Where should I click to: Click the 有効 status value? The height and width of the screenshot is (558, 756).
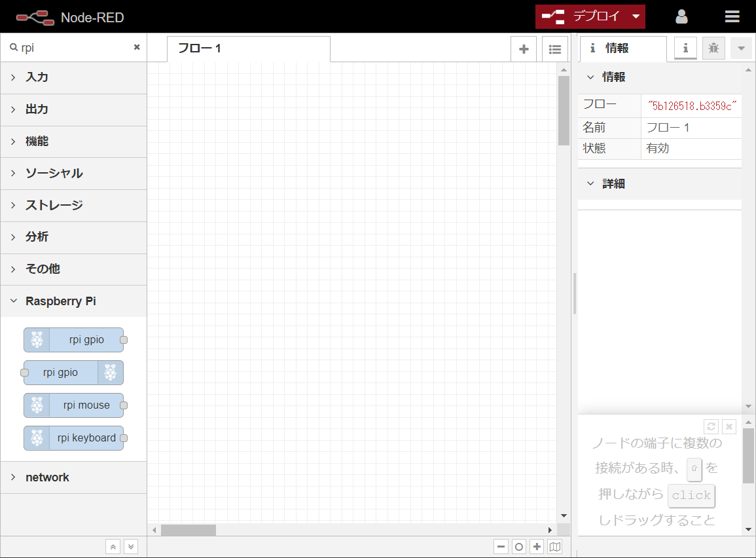tap(658, 149)
